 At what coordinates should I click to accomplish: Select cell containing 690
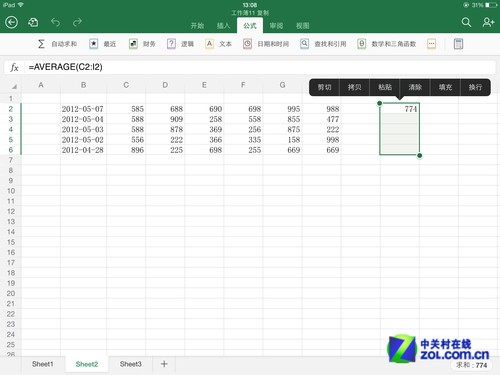(204, 109)
